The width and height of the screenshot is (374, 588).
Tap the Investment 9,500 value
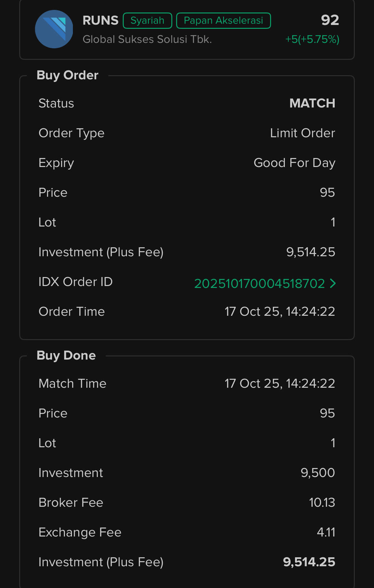317,473
